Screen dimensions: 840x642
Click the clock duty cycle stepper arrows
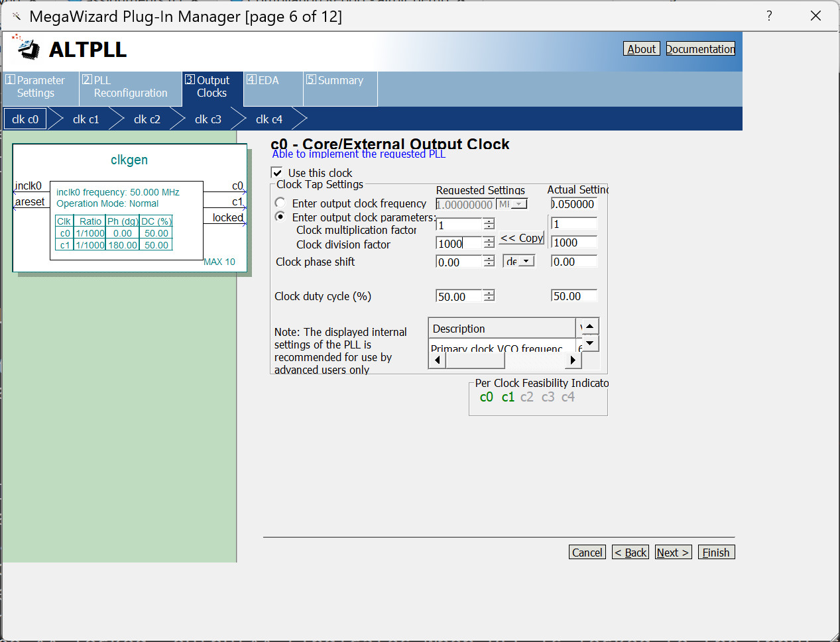pyautogui.click(x=489, y=296)
